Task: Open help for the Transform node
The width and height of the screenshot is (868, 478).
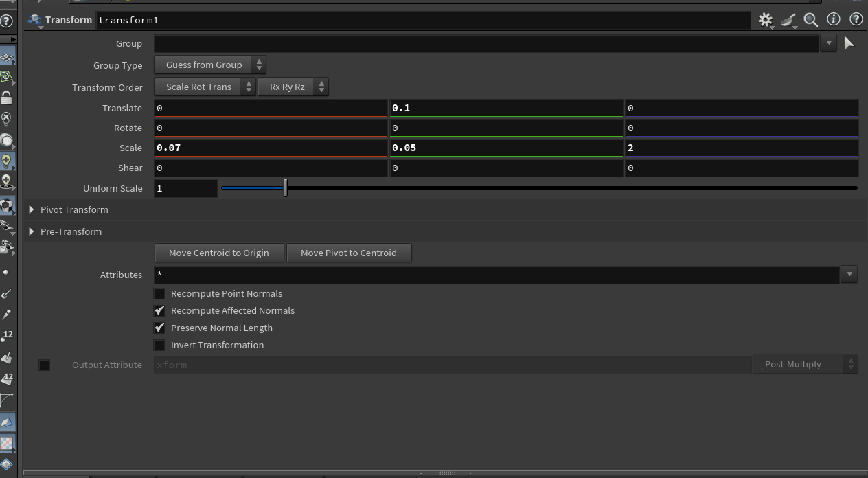Action: [856, 19]
